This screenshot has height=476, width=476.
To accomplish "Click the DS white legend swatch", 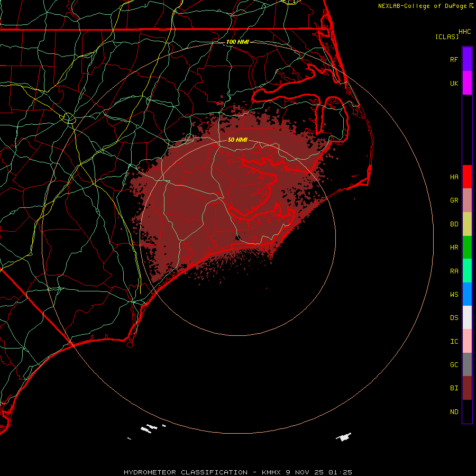I will pos(467,317).
